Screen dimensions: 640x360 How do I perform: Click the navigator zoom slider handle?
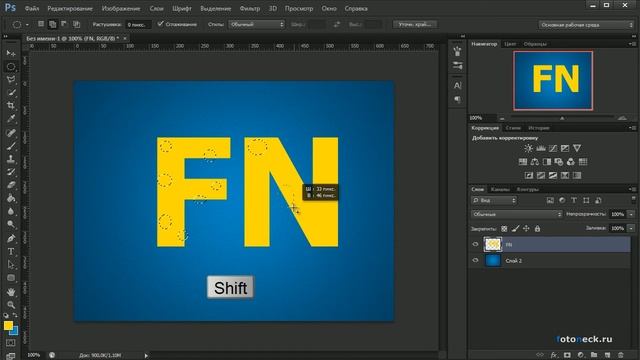562,118
